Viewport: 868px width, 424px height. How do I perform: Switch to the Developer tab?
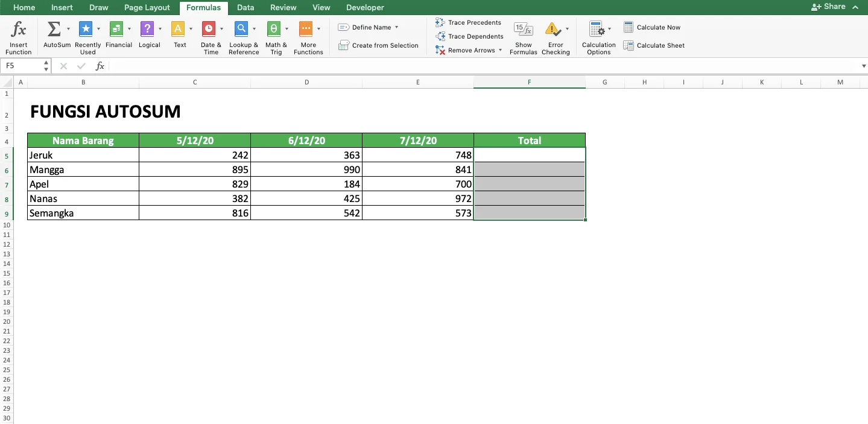(x=365, y=7)
